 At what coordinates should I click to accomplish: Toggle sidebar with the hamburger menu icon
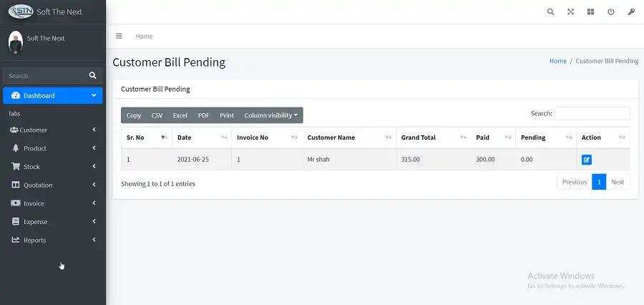[119, 36]
